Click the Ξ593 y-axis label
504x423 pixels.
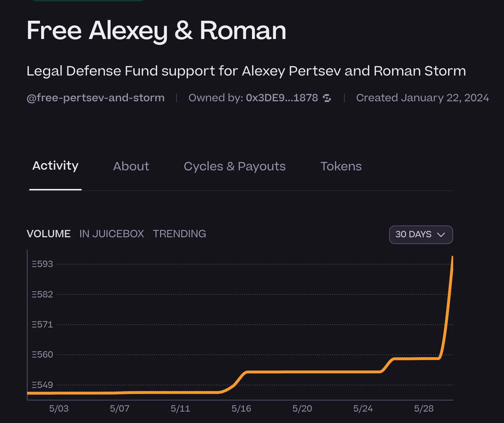[42, 264]
